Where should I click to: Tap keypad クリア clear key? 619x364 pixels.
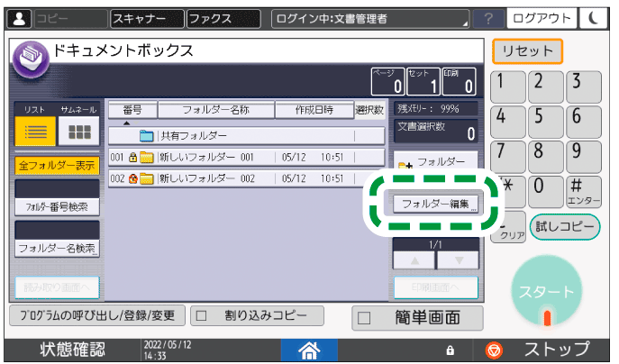[508, 227]
